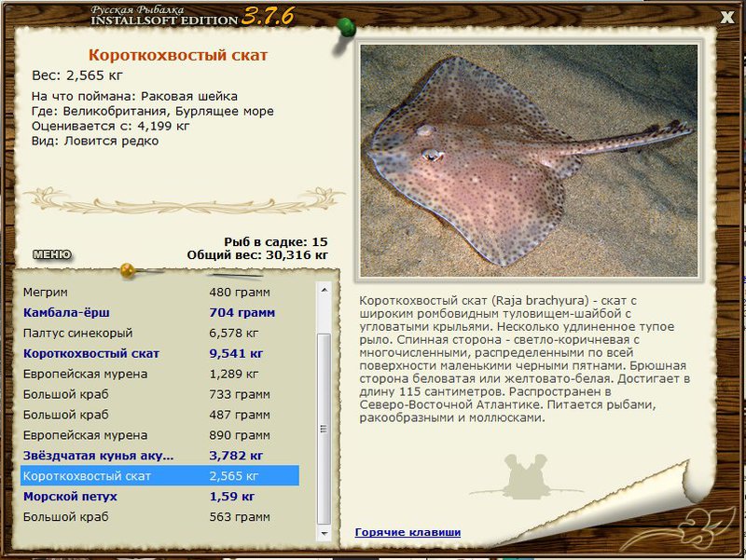Select the Короткохвостый скат 9,541 кг row
This screenshot has height=560, width=746.
coord(159,353)
